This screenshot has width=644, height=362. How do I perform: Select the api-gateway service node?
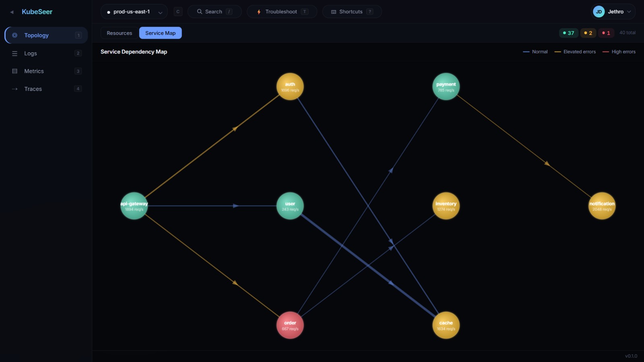(134, 206)
